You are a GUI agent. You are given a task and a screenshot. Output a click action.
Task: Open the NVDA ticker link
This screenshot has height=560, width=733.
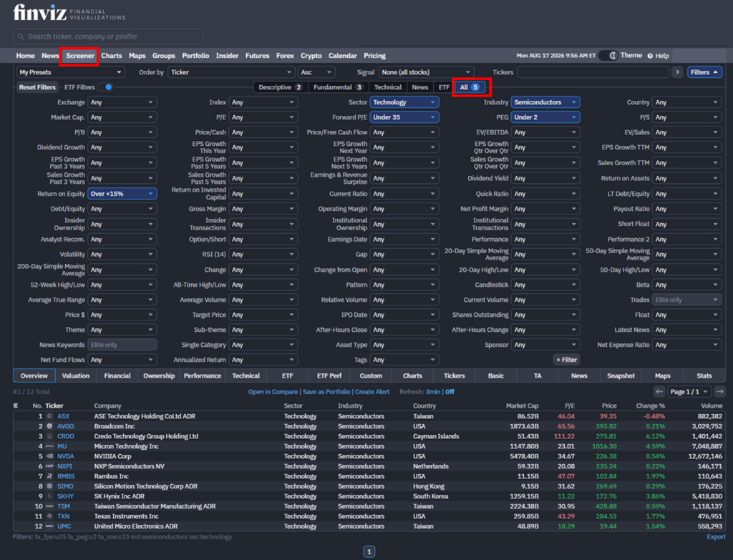tap(66, 456)
